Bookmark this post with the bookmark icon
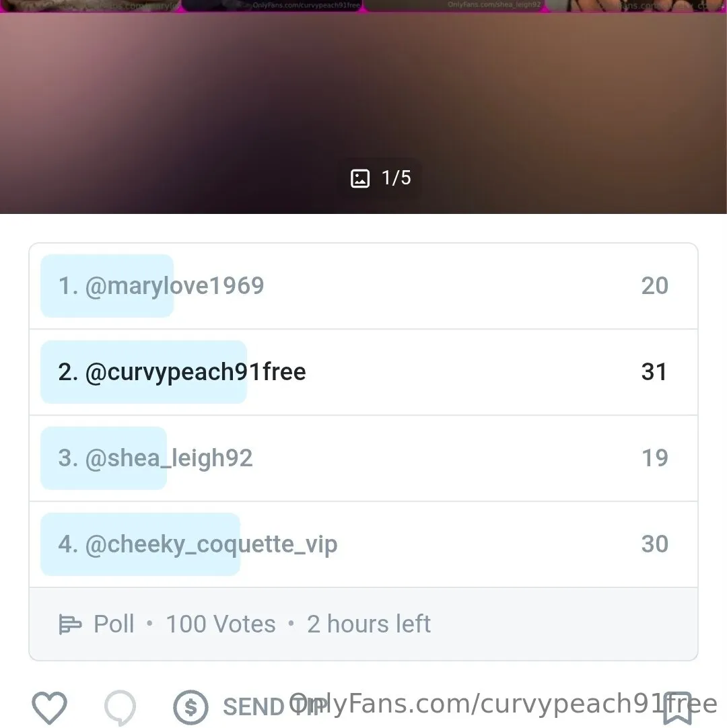Viewport: 727px width, 728px height. click(x=678, y=708)
